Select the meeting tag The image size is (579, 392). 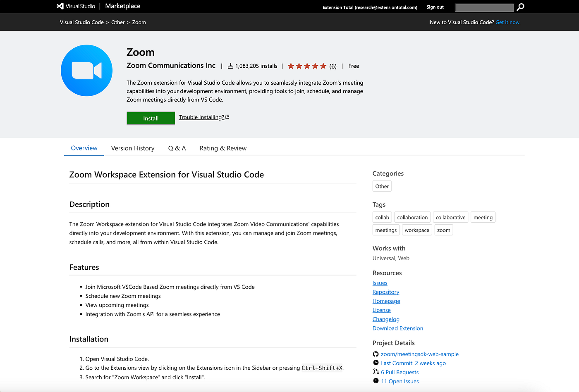[483, 217]
